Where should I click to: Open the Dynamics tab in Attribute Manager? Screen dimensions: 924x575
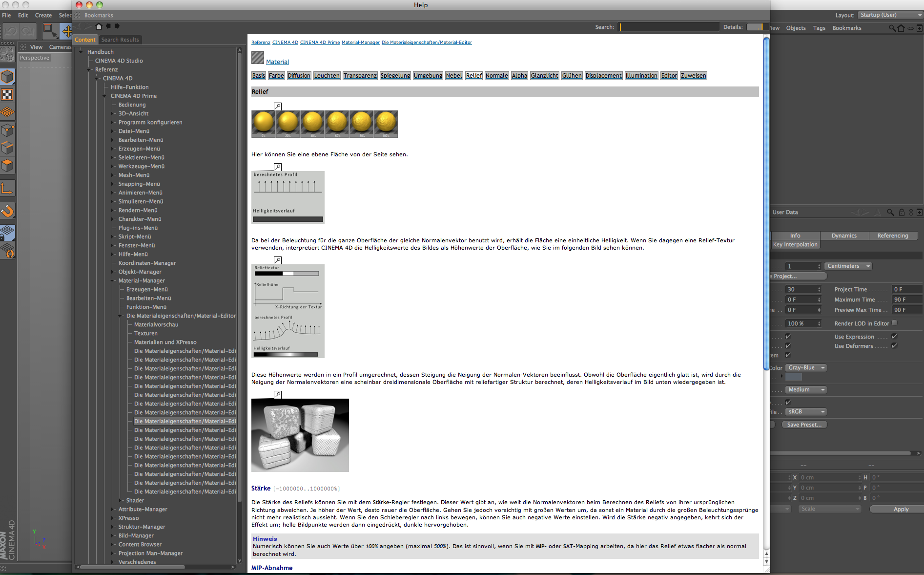point(844,235)
